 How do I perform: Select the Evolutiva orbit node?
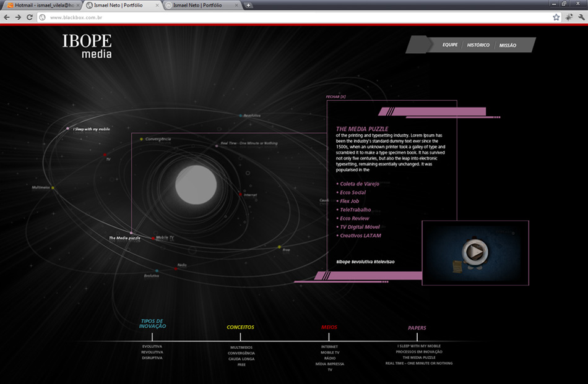pos(152,274)
